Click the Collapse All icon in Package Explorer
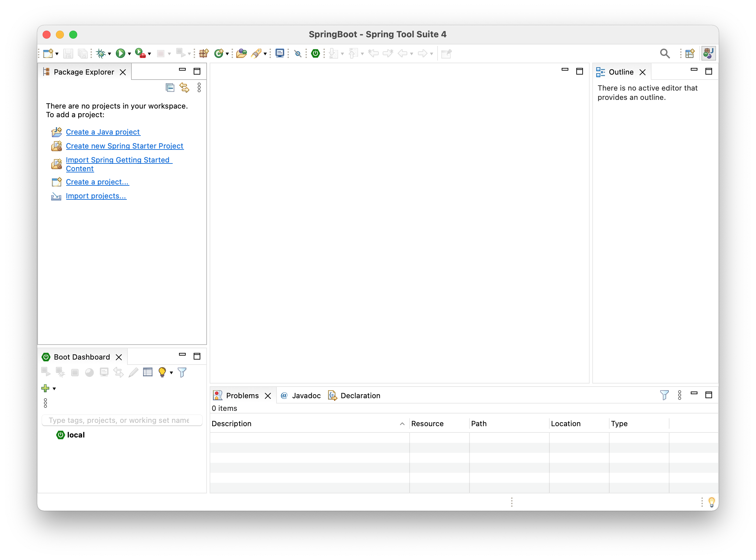The image size is (756, 560). [170, 88]
